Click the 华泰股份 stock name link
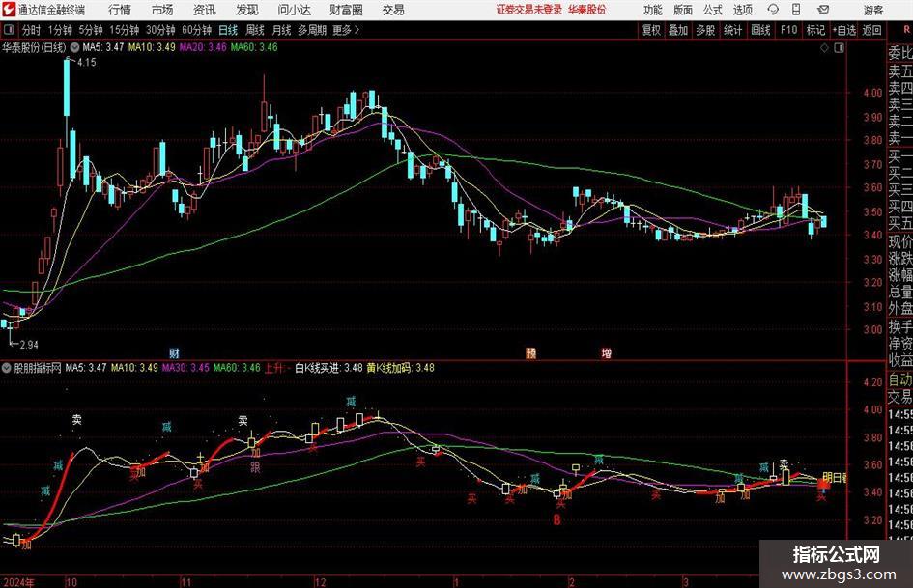Screen dimensions: 913x588 point(587,10)
